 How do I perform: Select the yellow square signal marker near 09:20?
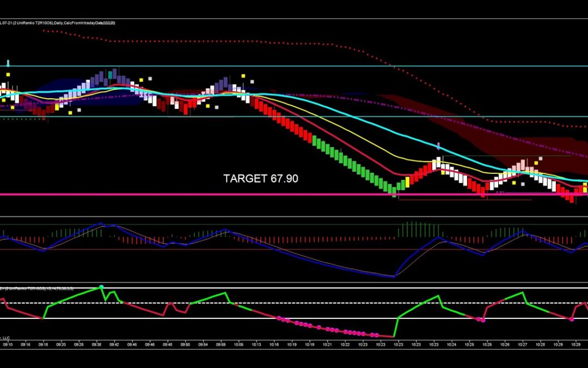coord(57,107)
